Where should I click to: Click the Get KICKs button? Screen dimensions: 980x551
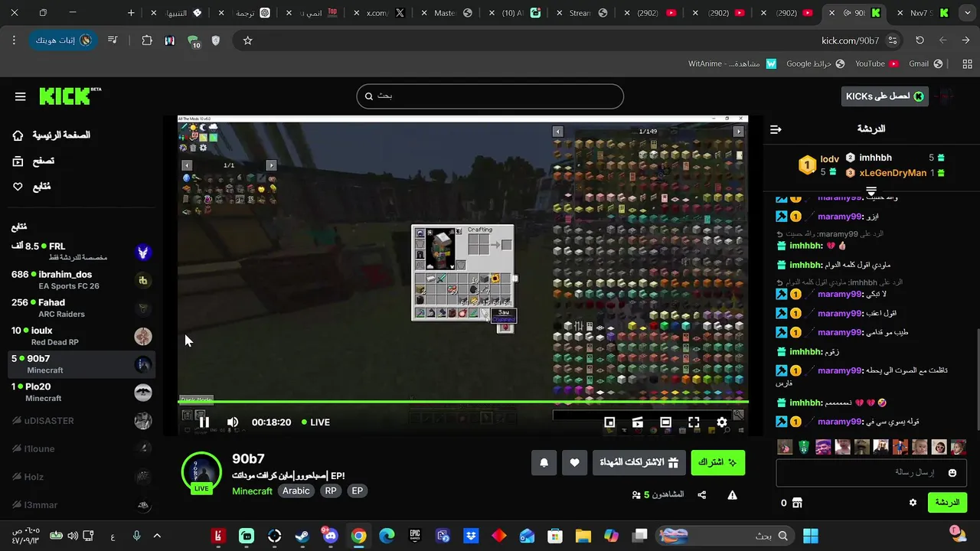[884, 96]
